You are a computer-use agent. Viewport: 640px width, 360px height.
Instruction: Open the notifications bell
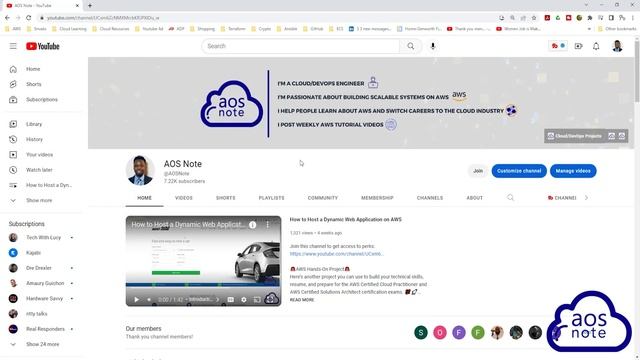(596, 46)
